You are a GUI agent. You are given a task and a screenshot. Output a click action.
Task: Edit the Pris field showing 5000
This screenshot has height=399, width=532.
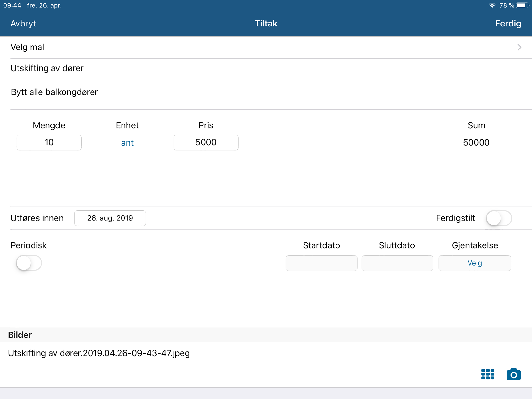click(206, 142)
